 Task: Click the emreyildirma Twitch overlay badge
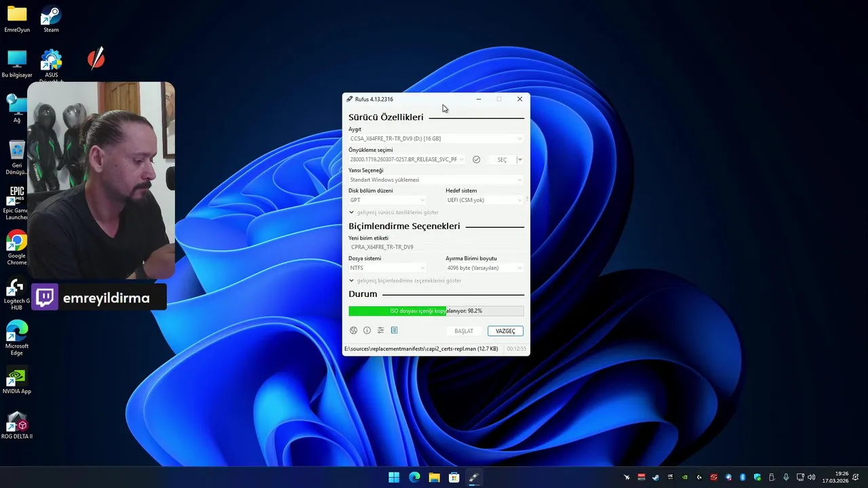coord(98,298)
